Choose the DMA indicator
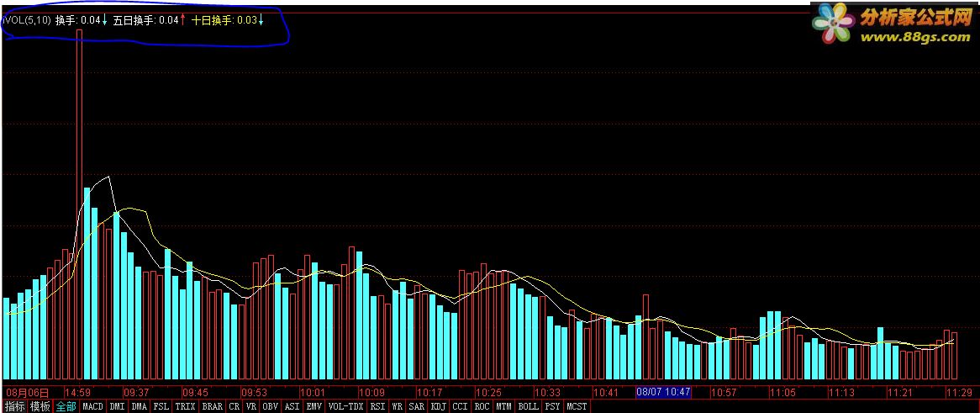The width and height of the screenshot is (980, 413). 140,407
